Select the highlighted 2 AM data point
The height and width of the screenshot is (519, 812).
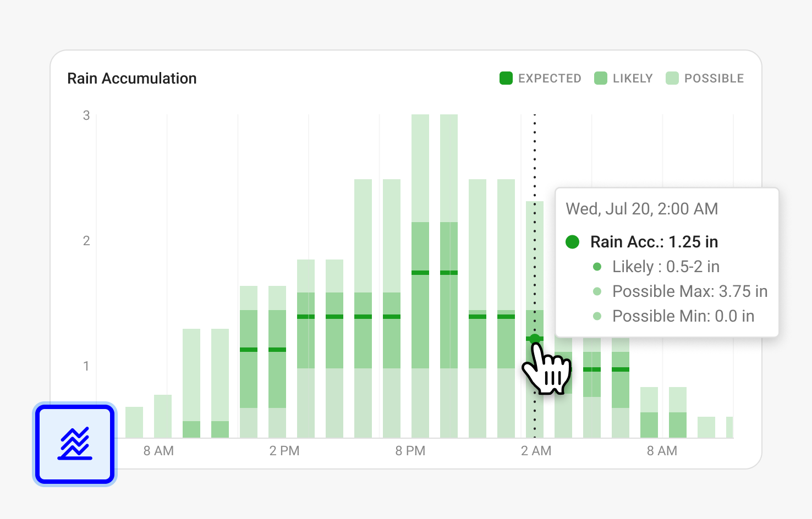pyautogui.click(x=535, y=339)
